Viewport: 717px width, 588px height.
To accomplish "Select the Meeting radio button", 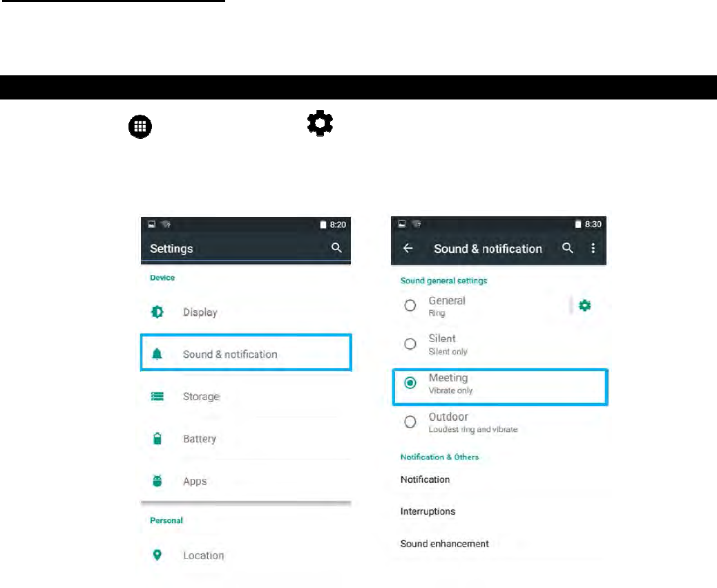I will click(x=410, y=383).
